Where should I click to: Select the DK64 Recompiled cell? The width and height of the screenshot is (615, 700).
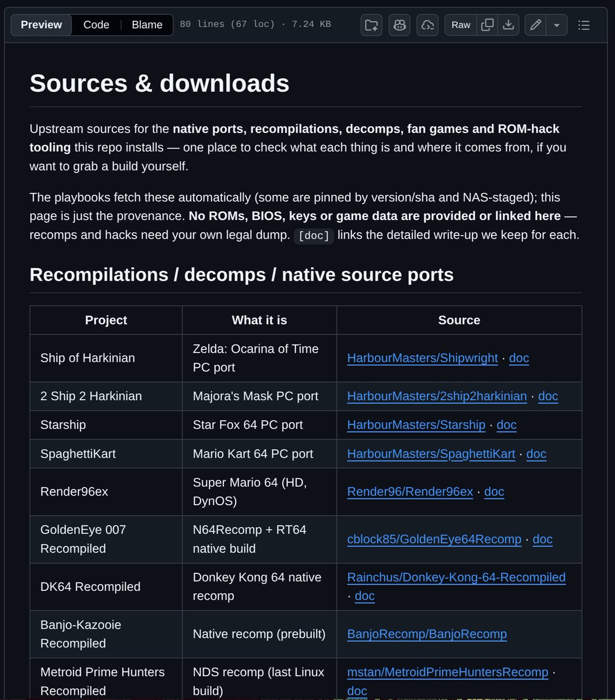click(106, 587)
